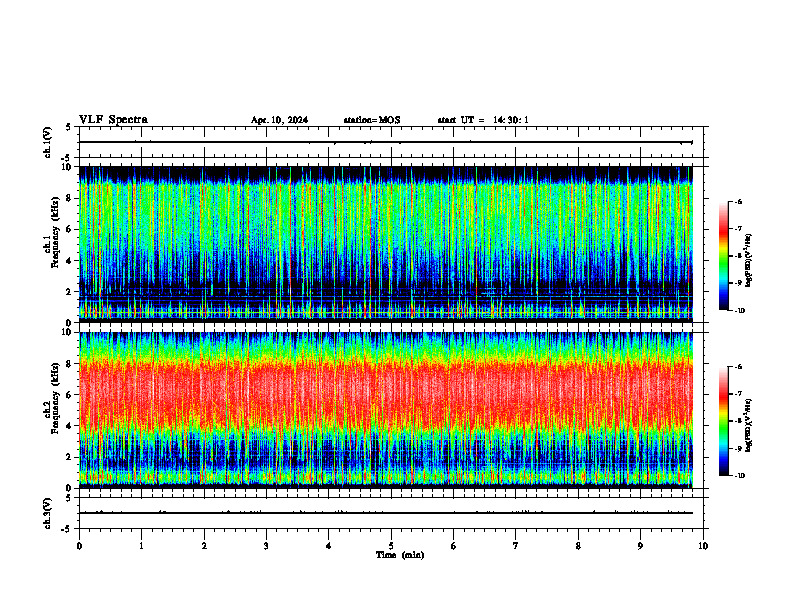The width and height of the screenshot is (792, 612).
Task: Click the ch.1 "Frequency (kHz)" axis label
Action: 55,232
